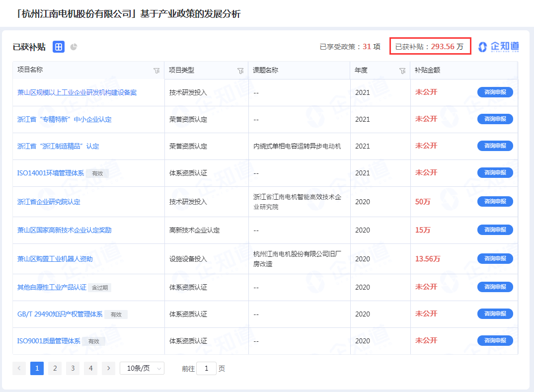This screenshot has width=534, height=392.
Task: Open 萧山区国家高新技术企业认定奖励 link
Action: click(x=65, y=230)
